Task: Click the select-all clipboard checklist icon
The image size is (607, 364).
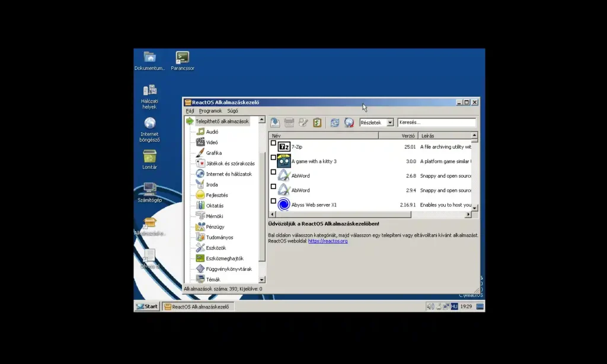Action: click(317, 122)
